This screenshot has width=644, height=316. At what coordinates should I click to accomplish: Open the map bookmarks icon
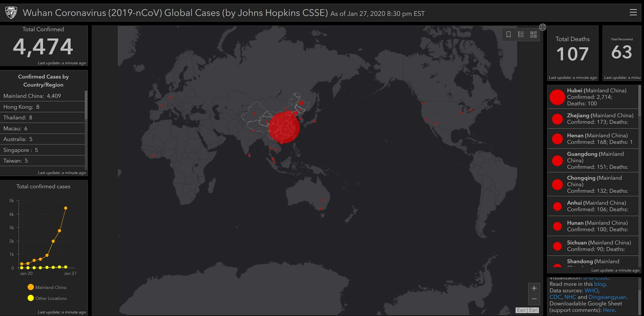click(x=508, y=34)
